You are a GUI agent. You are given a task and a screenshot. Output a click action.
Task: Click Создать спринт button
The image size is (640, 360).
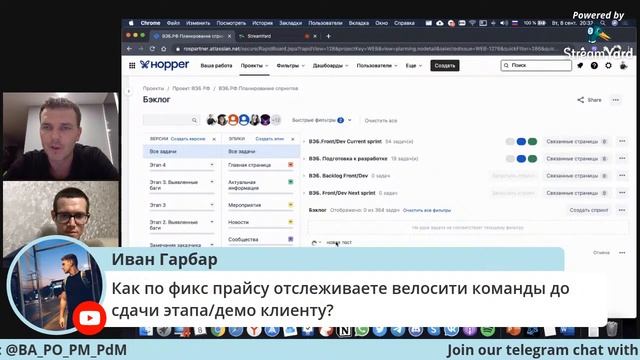[x=589, y=210]
